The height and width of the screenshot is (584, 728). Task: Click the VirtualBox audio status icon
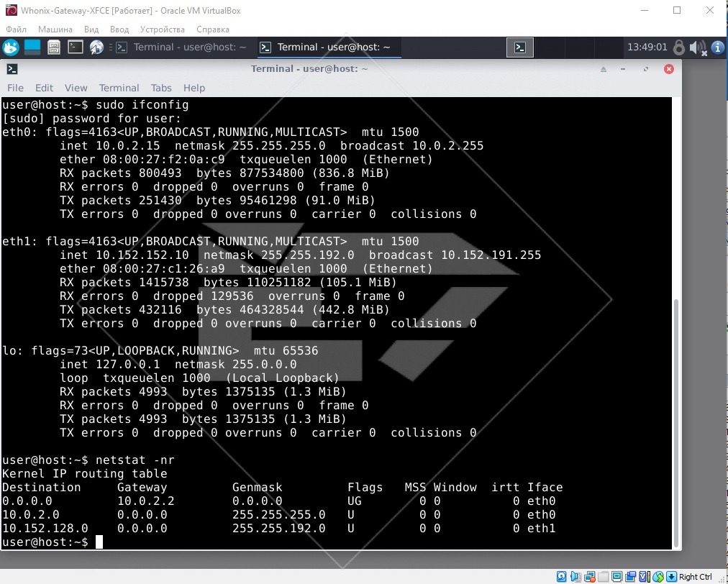click(x=575, y=577)
